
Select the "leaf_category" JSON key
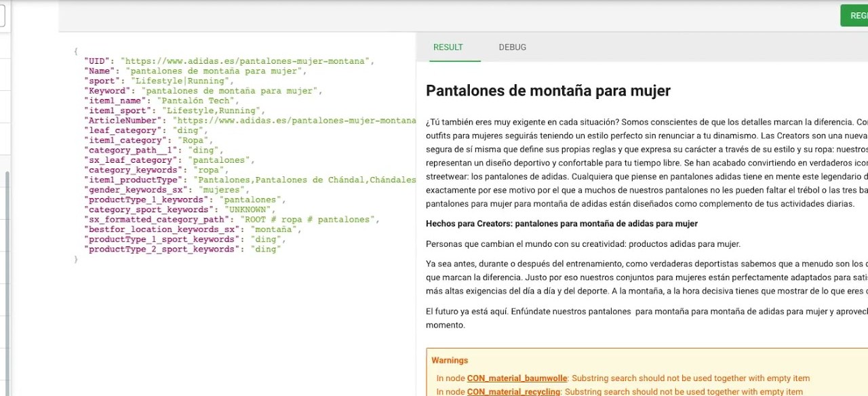[122, 130]
